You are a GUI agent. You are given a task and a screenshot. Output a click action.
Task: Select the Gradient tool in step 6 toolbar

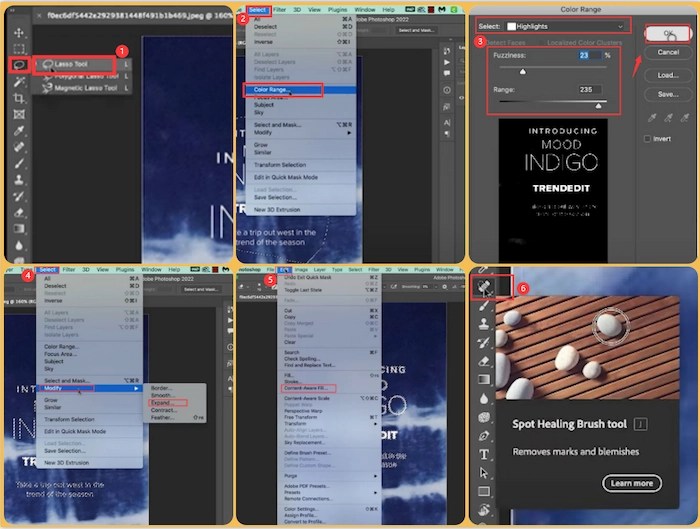coord(484,379)
